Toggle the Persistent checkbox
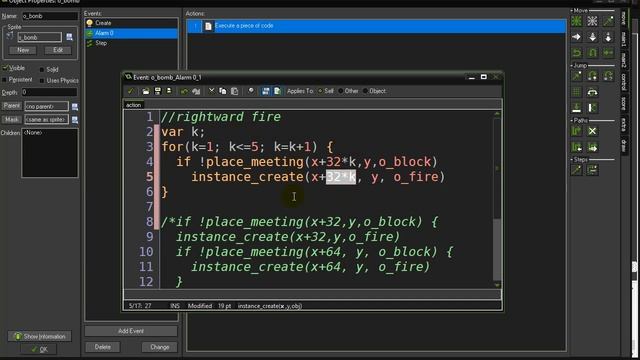The image size is (640, 360). point(5,80)
